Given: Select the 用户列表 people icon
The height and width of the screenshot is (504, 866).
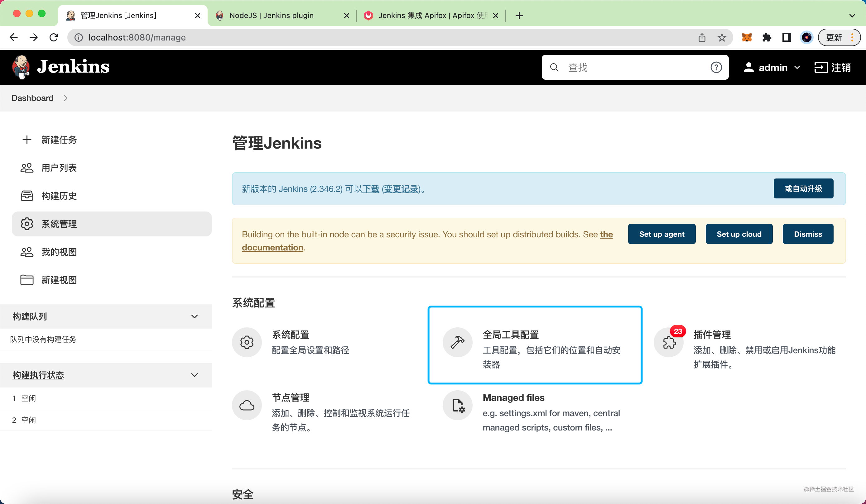Looking at the screenshot, I should click(27, 168).
